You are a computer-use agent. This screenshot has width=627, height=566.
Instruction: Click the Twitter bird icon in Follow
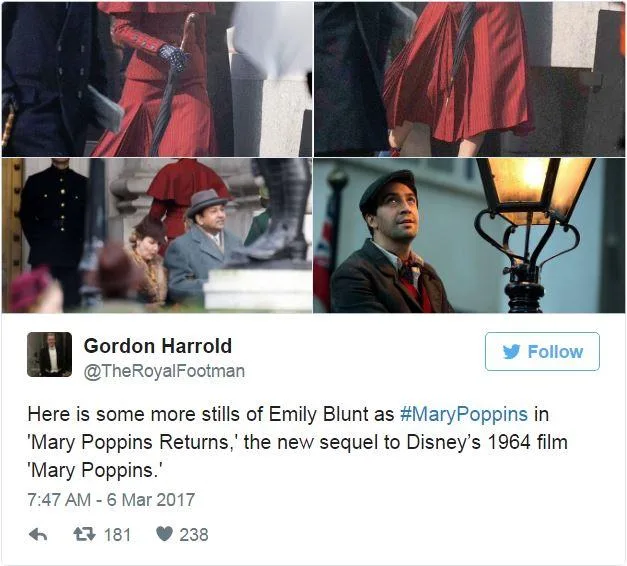[511, 352]
